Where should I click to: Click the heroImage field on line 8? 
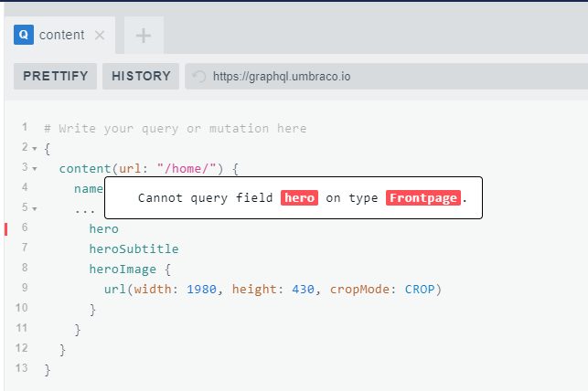click(123, 269)
